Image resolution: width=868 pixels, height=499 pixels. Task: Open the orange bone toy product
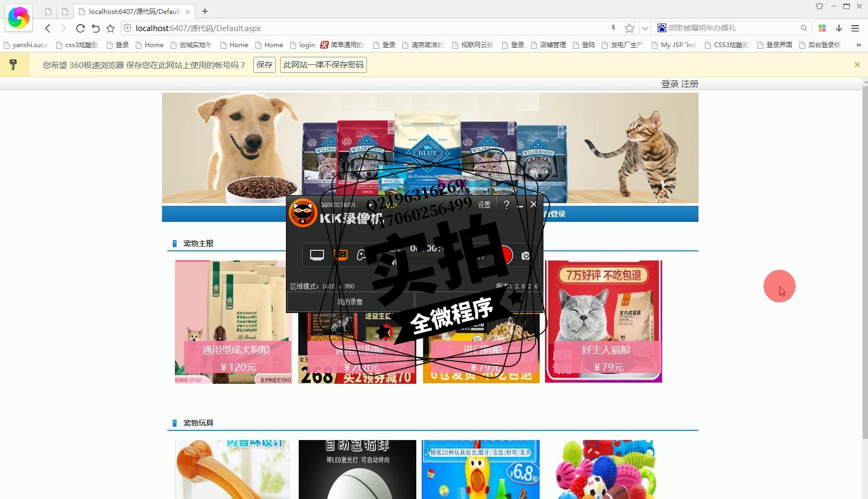232,470
